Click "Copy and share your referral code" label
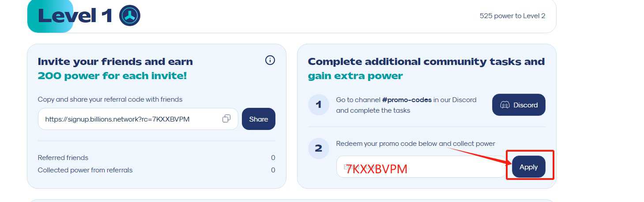Viewport: 644px width, 202px height. tap(110, 99)
